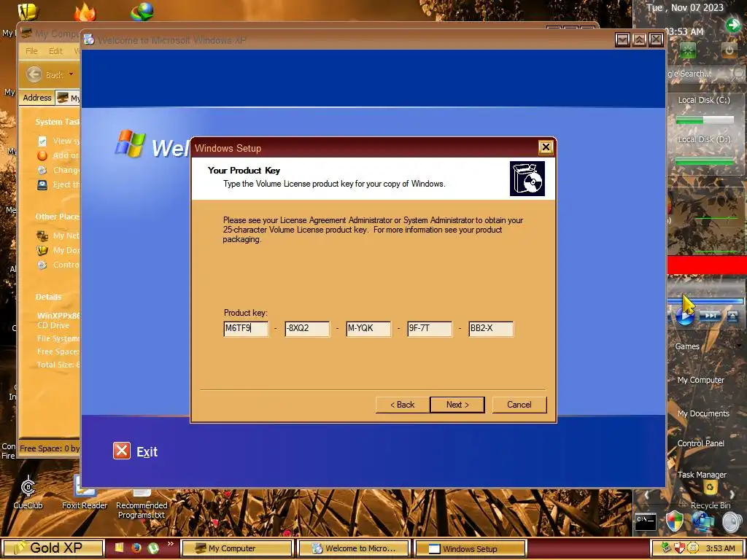Screen dimensions: 747x560
Task: Open My Documents link in Other Places
Action: (x=58, y=251)
